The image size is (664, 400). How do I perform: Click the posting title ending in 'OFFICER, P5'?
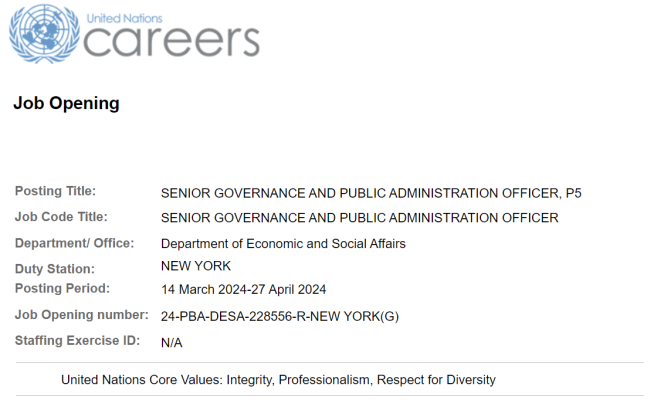371,193
